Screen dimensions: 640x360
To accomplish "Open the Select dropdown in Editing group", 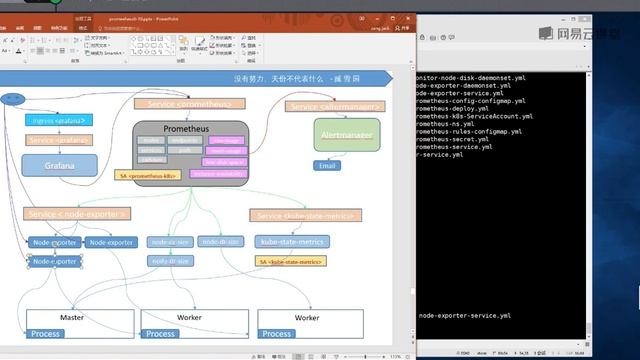I will [251, 53].
